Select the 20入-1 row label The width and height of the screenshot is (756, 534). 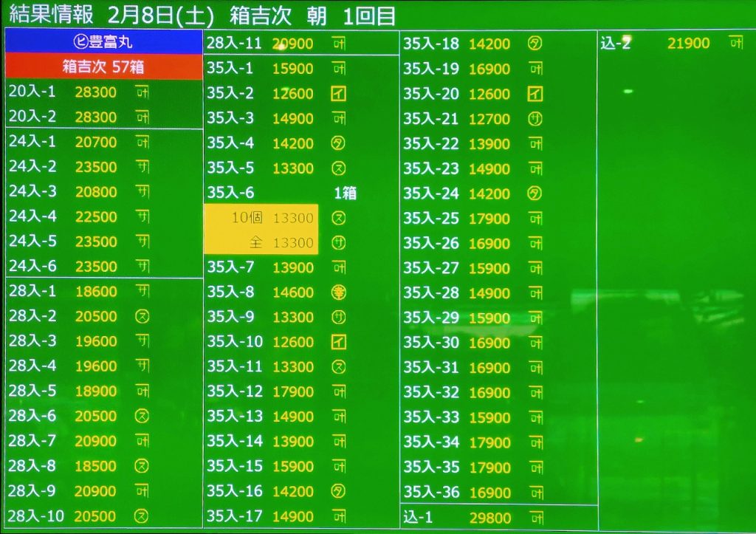[x=32, y=92]
